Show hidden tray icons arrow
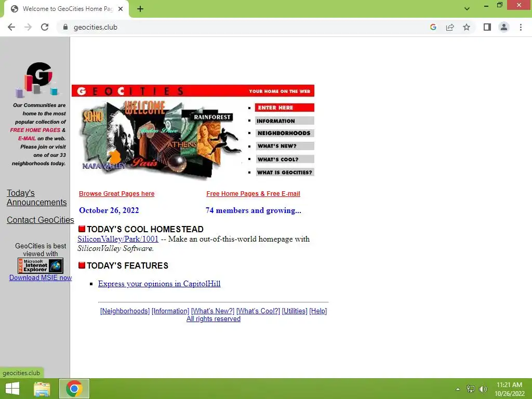 pos(458,389)
